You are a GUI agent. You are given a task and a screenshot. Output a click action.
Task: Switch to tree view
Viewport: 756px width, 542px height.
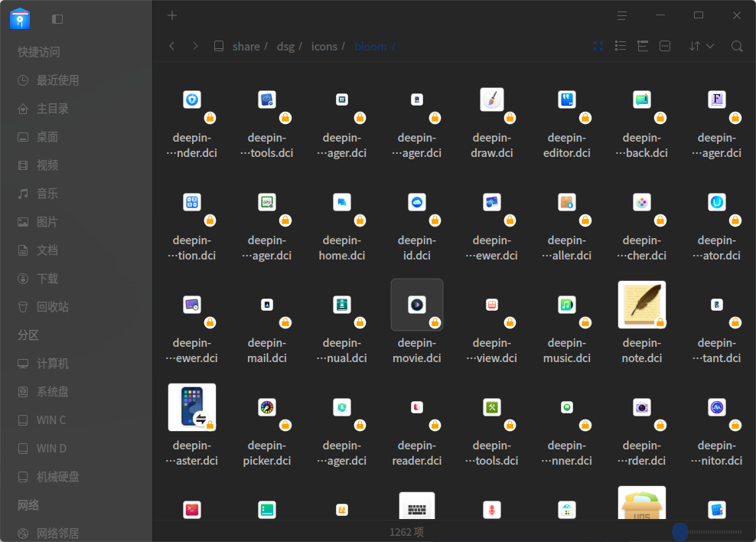[x=643, y=46]
